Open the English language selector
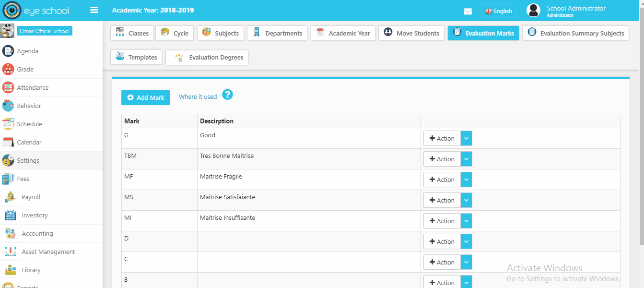Screen dimensions: 644x288 (499, 11)
